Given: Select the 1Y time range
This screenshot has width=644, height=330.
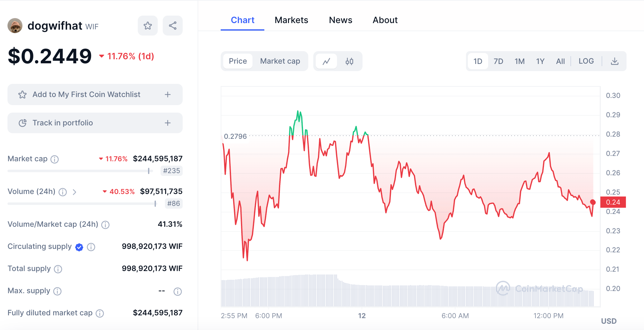Looking at the screenshot, I should tap(540, 61).
